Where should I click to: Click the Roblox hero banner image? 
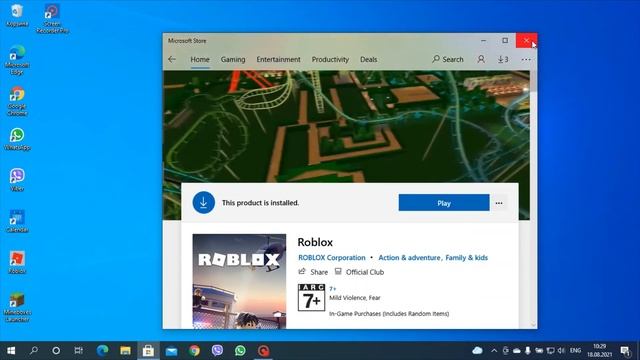point(346,127)
